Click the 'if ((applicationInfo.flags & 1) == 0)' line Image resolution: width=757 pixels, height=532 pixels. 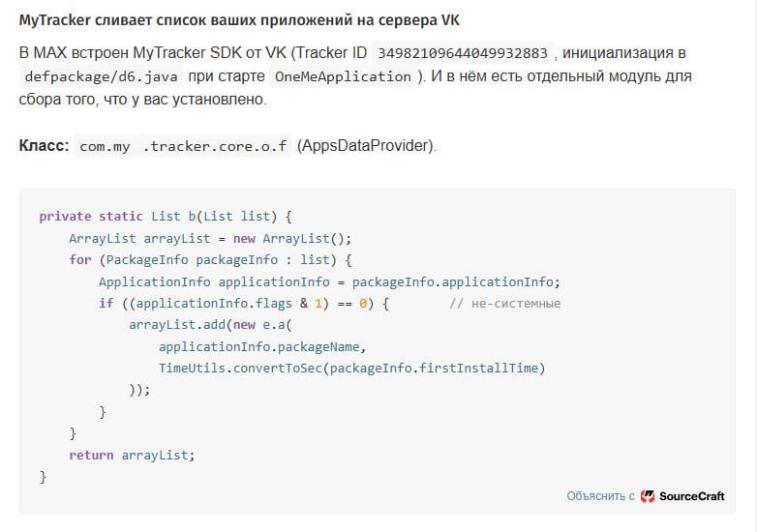point(243,304)
